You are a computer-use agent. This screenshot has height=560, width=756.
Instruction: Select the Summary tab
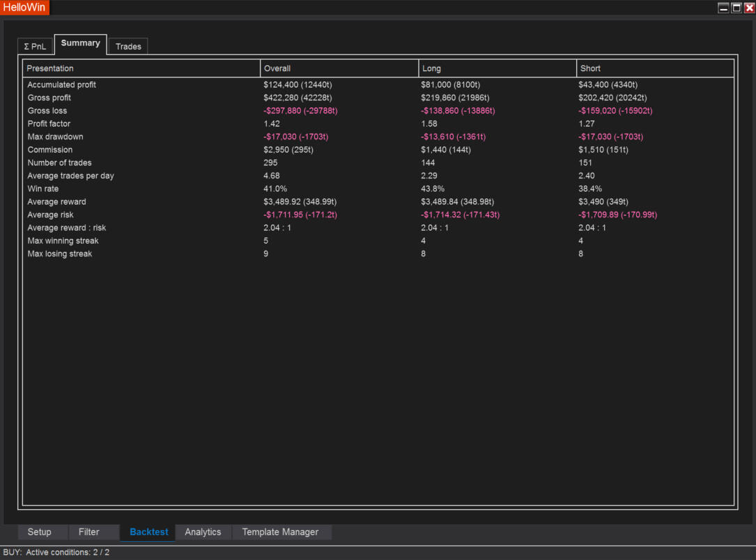[80, 43]
